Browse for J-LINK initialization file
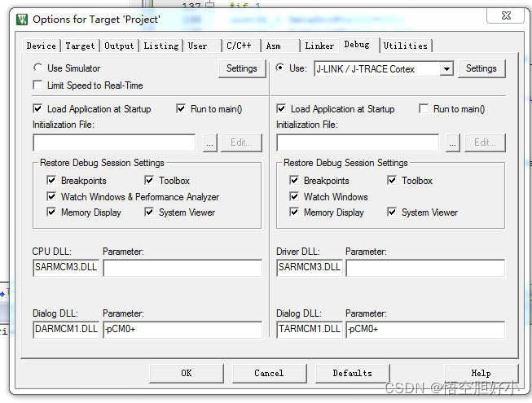This screenshot has height=403, width=532. (x=453, y=142)
